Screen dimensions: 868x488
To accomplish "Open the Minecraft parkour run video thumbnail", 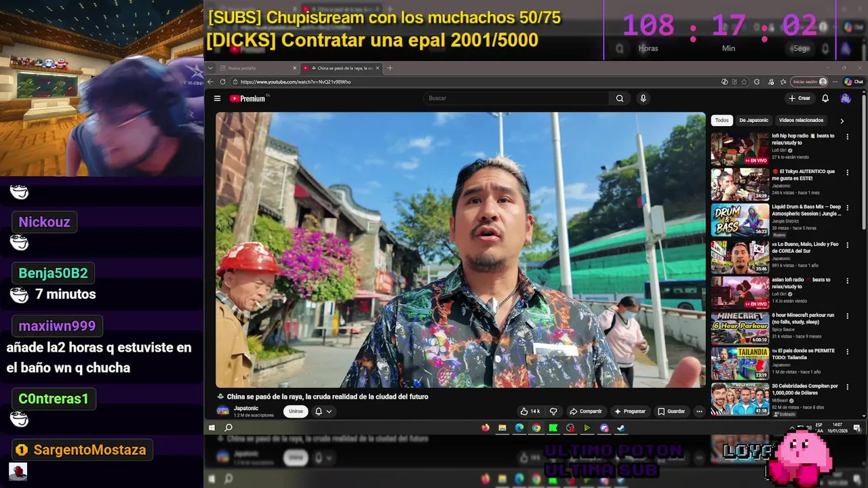I will coord(740,329).
